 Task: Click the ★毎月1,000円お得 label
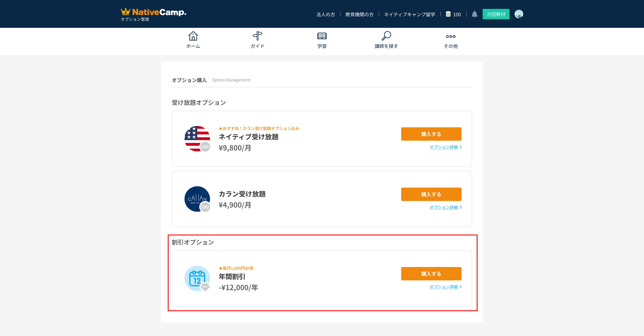click(236, 268)
